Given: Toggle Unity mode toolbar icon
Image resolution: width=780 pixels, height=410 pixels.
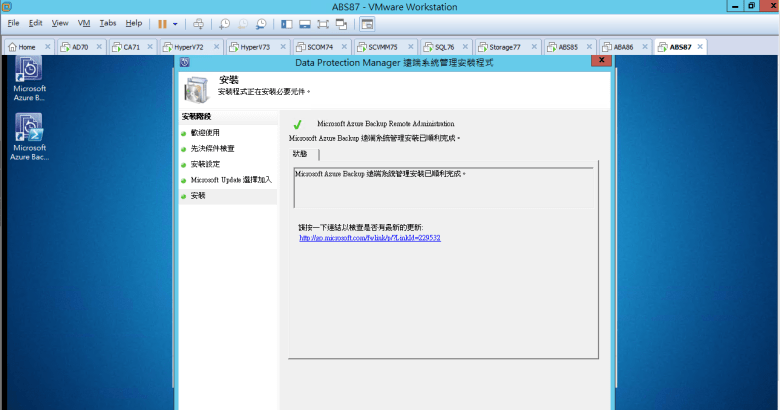Looking at the screenshot, I should (x=342, y=23).
